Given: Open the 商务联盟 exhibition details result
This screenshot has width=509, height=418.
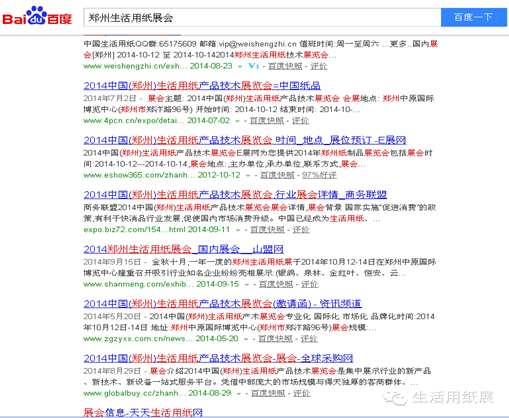Looking at the screenshot, I should coord(235,194).
